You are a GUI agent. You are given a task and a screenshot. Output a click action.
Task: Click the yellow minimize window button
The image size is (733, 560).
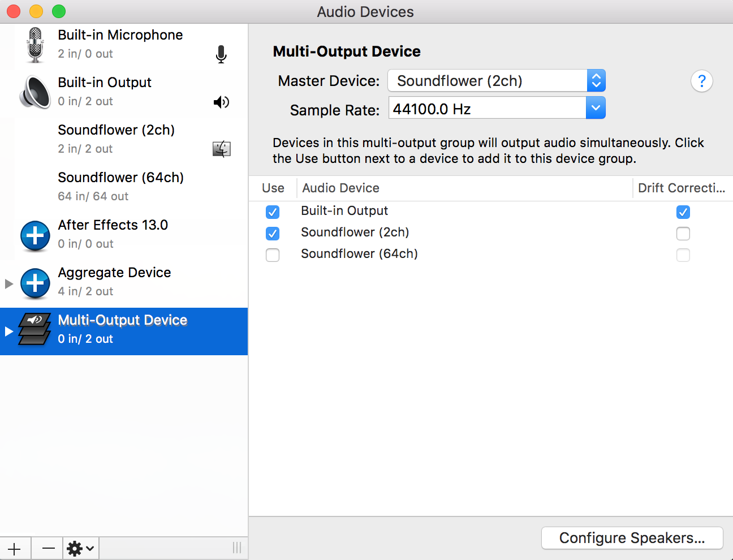(x=36, y=11)
